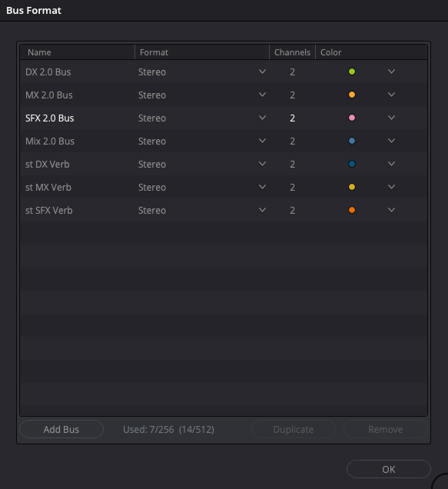Expand format options for st DX Verb
Viewport: 448px width, 489px height.
(x=262, y=164)
